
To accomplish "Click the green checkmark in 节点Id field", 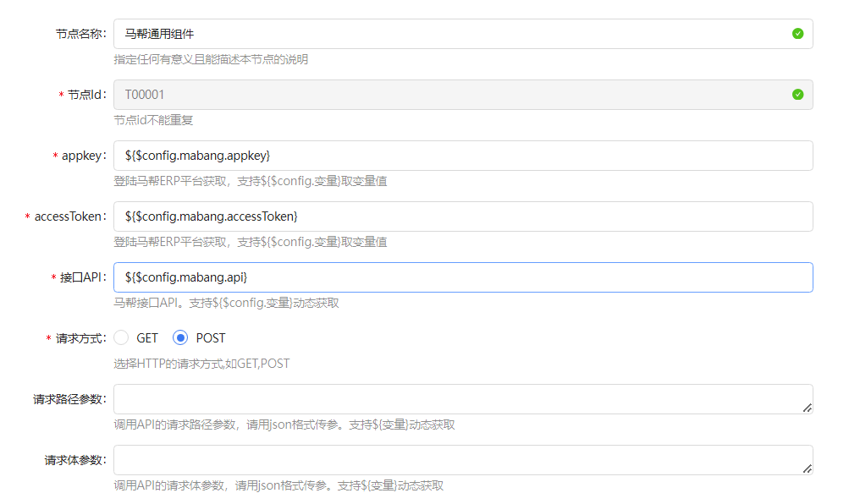I will (x=797, y=95).
